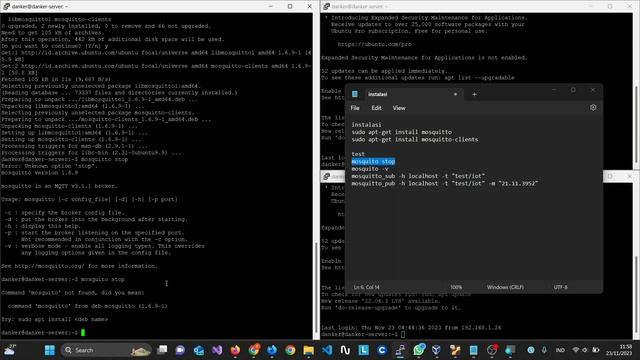Image resolution: width=640 pixels, height=360 pixels.
Task: Open the cube-shaped app icon on taskbar
Action: click(x=436, y=350)
